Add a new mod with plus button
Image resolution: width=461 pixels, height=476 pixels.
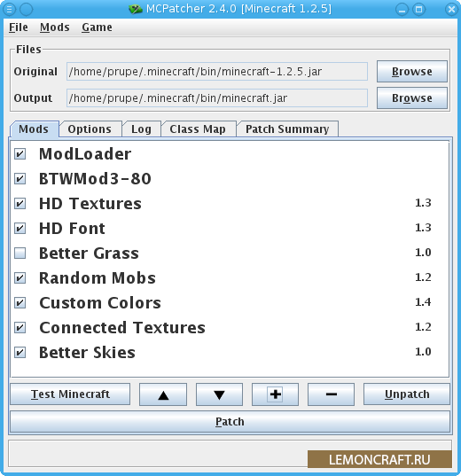pos(275,394)
